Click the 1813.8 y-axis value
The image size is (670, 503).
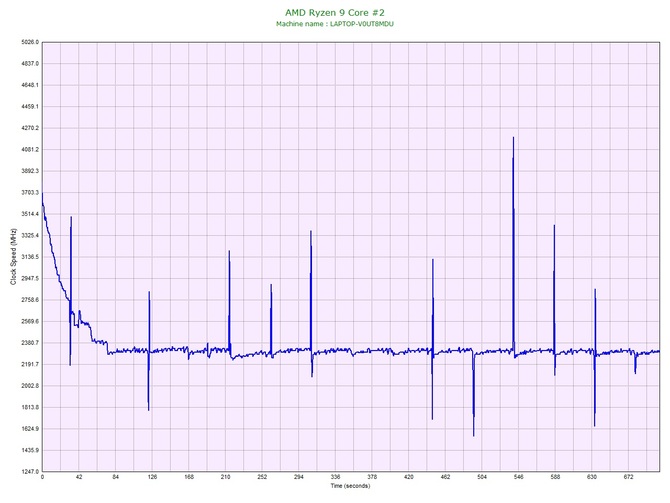(30, 407)
